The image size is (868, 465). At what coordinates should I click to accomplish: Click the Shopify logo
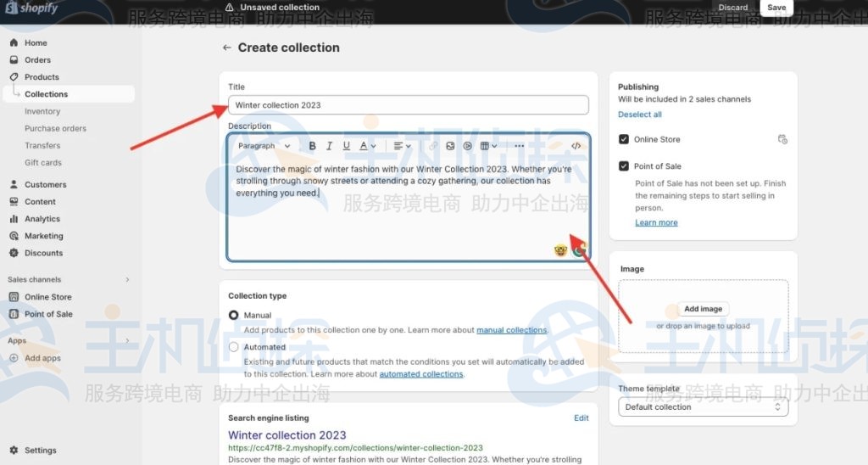31,8
